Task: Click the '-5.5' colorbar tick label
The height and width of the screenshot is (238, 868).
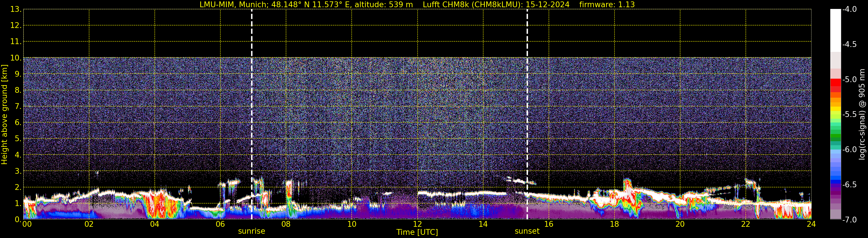Action: [x=850, y=115]
